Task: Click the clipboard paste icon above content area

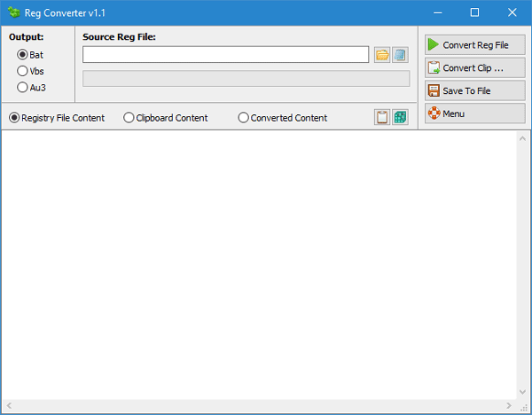Action: coord(382,117)
